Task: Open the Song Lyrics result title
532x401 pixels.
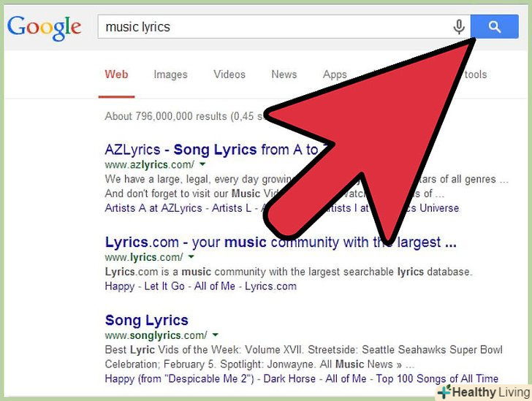Action: click(147, 320)
